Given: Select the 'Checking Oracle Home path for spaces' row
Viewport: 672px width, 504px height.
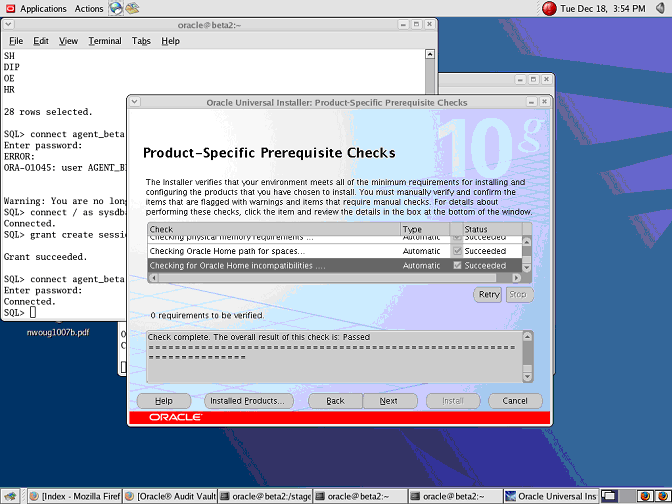Looking at the screenshot, I should coord(335,251).
